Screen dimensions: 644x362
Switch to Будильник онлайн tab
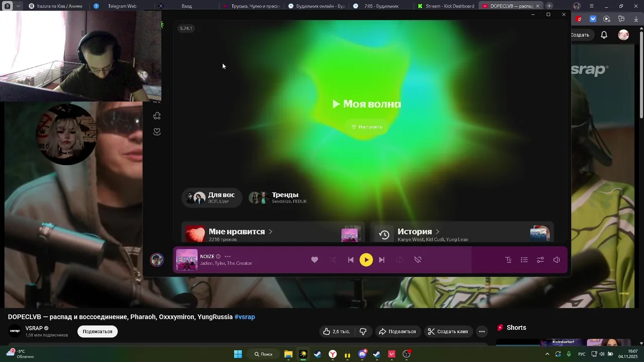(x=316, y=6)
